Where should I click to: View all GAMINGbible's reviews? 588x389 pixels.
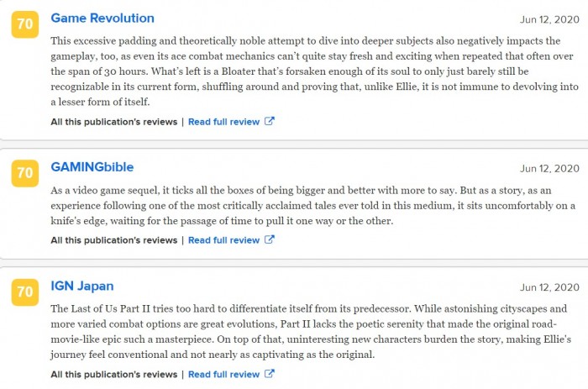tap(113, 239)
